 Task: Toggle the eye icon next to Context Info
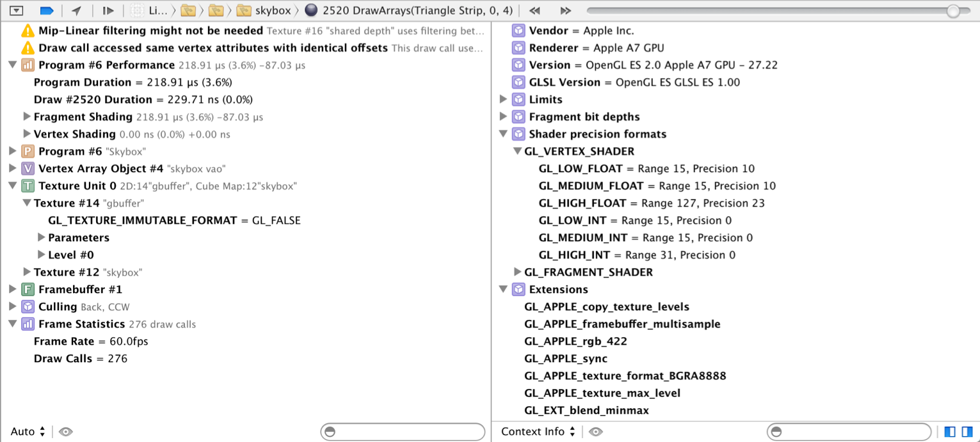595,432
